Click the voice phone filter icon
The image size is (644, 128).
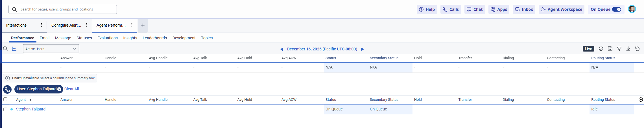click(7, 89)
